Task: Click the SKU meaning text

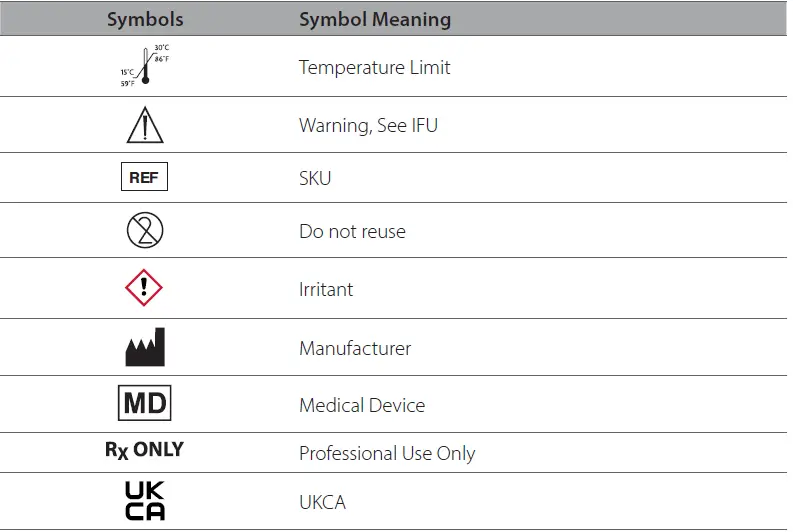Action: pos(315,179)
